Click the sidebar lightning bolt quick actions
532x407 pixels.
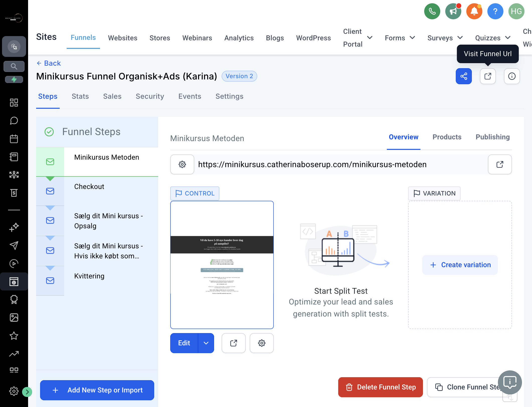click(x=14, y=79)
